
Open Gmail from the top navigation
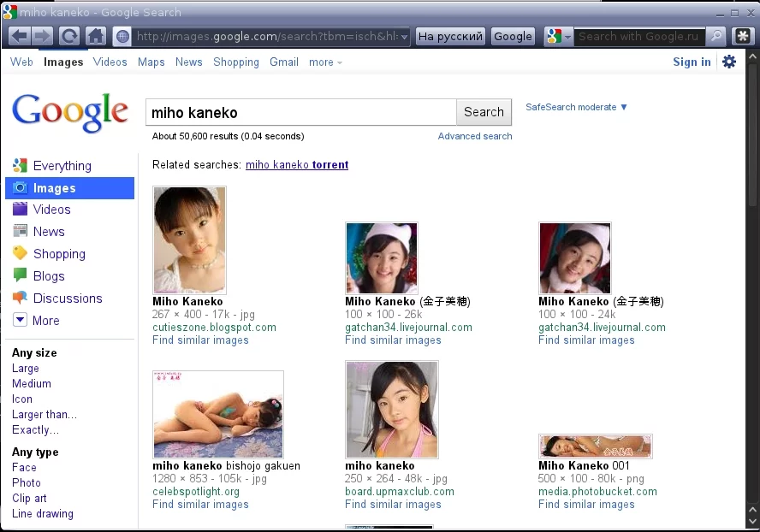coord(284,62)
